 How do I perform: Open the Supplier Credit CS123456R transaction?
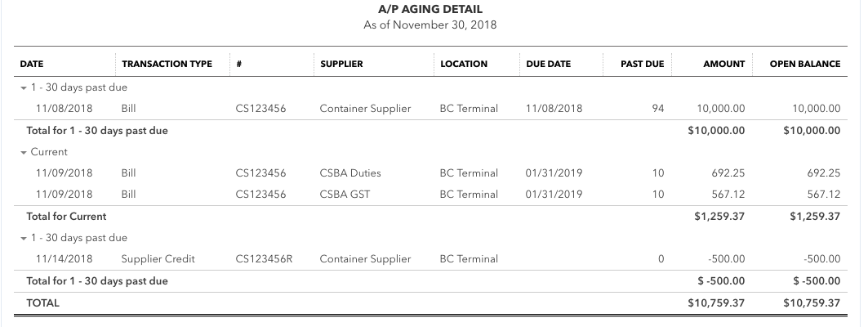pos(264,259)
